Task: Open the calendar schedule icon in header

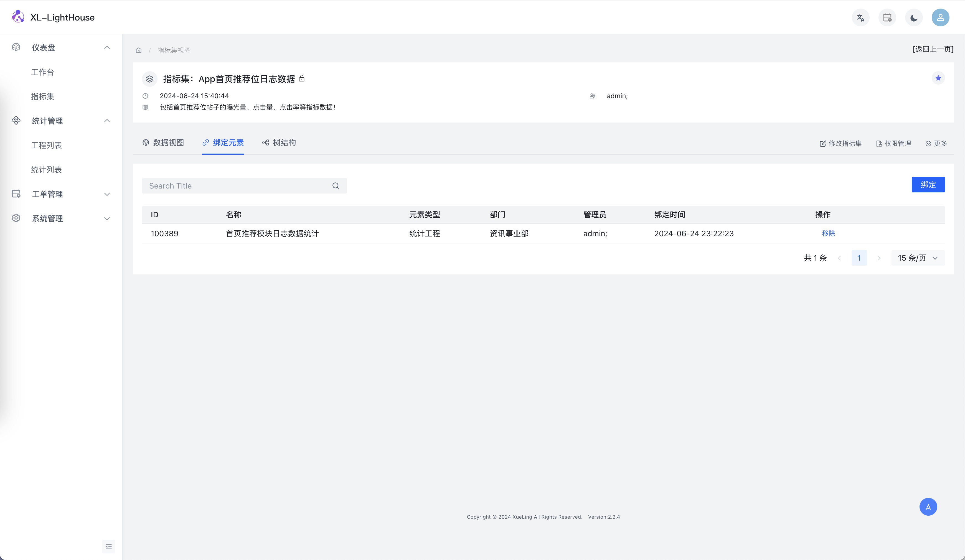Action: click(887, 18)
